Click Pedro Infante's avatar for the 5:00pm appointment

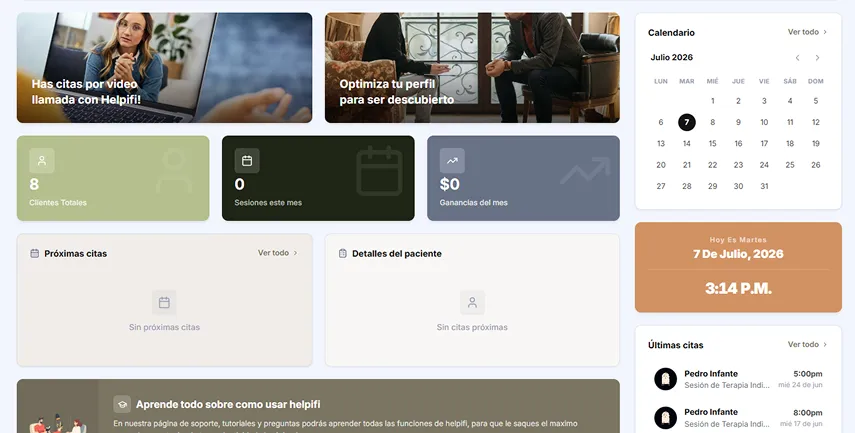pos(665,378)
